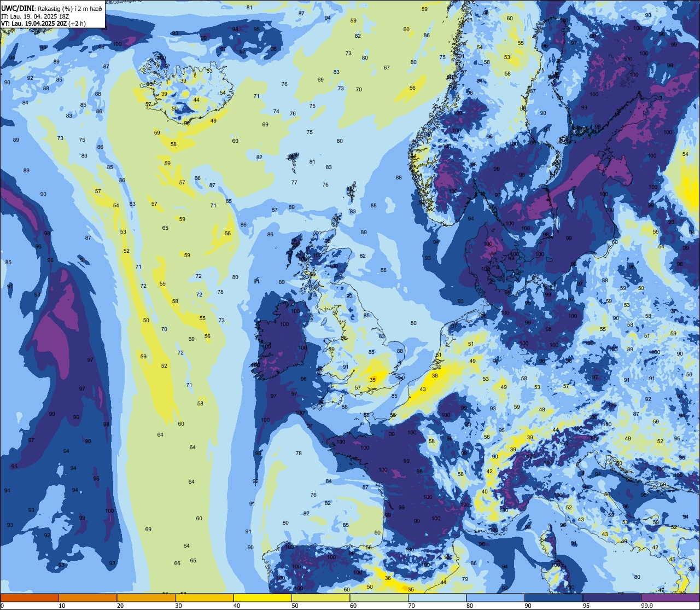Click the 79 value in the Mediterranean off Spain

pyautogui.click(x=465, y=579)
